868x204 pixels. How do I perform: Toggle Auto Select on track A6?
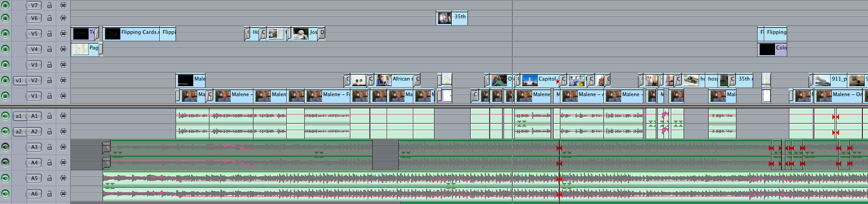coord(63,194)
